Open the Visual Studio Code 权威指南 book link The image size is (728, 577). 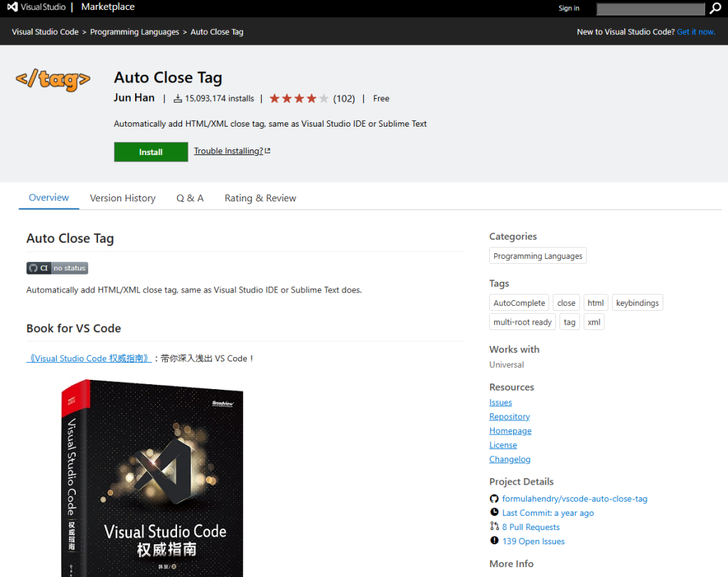point(89,358)
